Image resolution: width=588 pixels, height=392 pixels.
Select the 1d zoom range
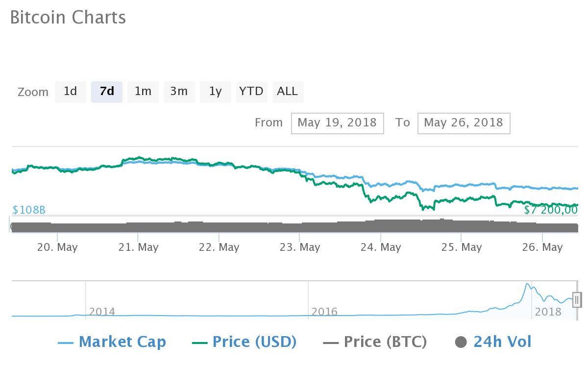tap(71, 92)
